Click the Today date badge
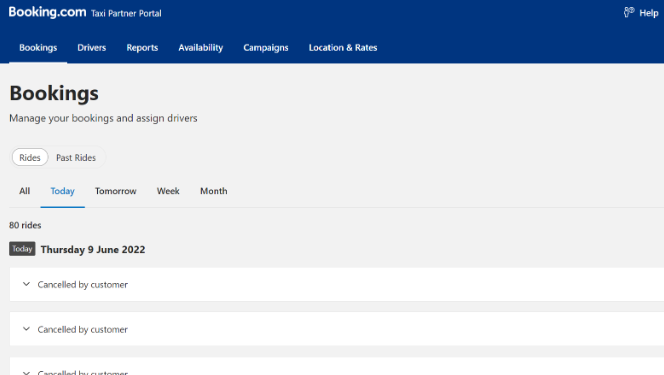Viewport: 664px width, 375px height. point(22,249)
